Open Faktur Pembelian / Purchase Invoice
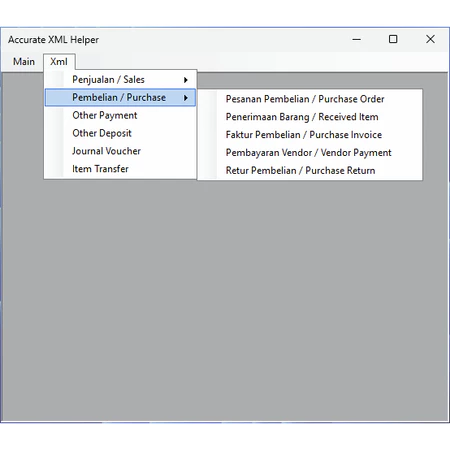 tap(310, 135)
